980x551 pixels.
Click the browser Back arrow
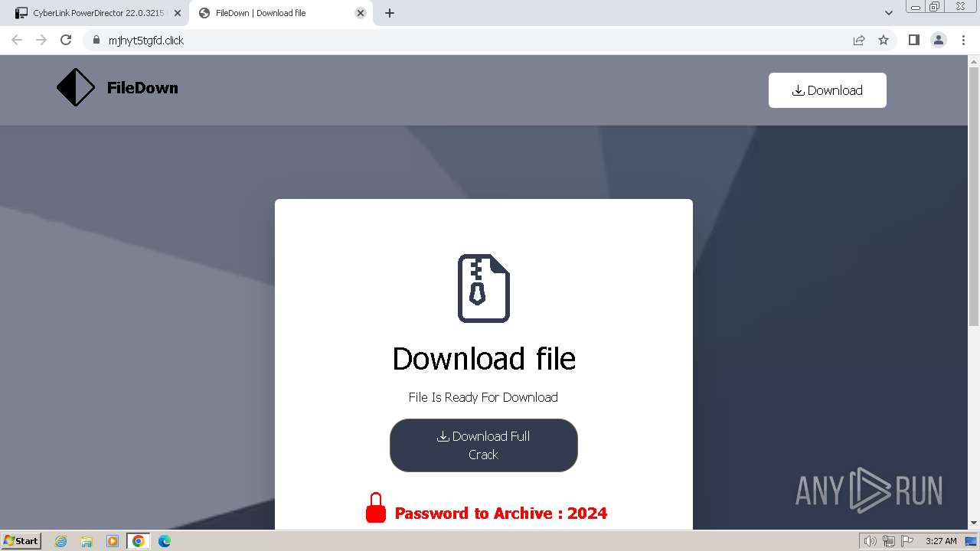coord(17,40)
